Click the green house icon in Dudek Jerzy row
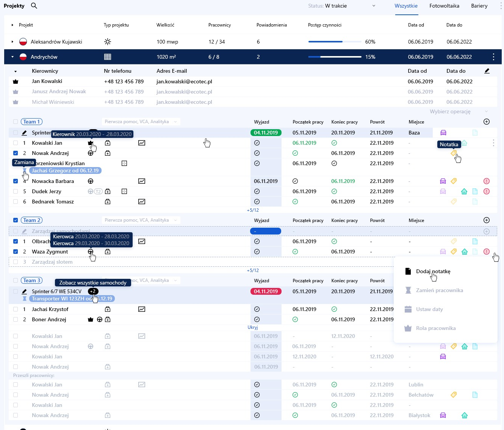504x430 pixels. (x=464, y=191)
